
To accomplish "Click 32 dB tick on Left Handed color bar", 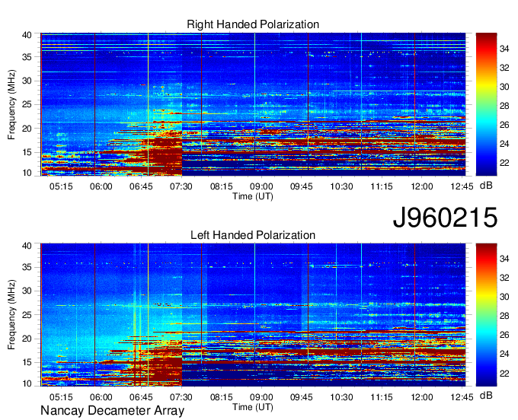I will 504,278.
